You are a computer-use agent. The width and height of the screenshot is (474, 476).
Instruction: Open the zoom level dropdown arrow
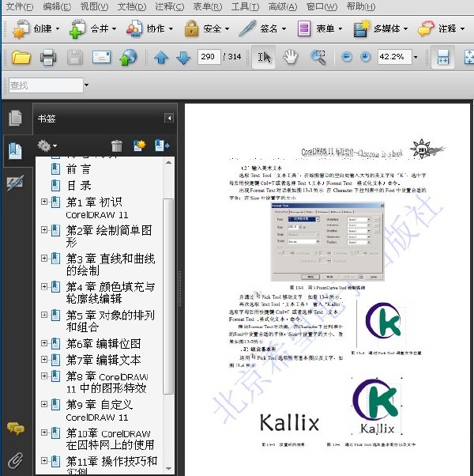pos(416,57)
